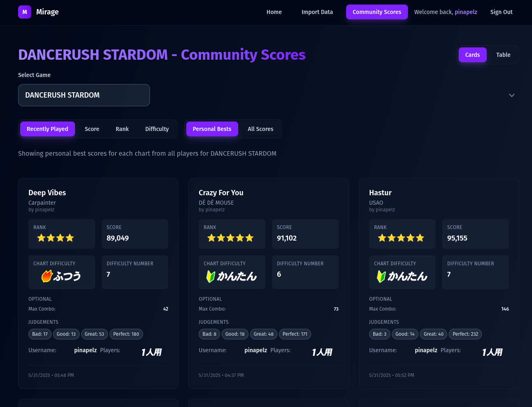Click the players mode icon on Deep Vibes
Screen dimensions: 532x407
click(151, 352)
